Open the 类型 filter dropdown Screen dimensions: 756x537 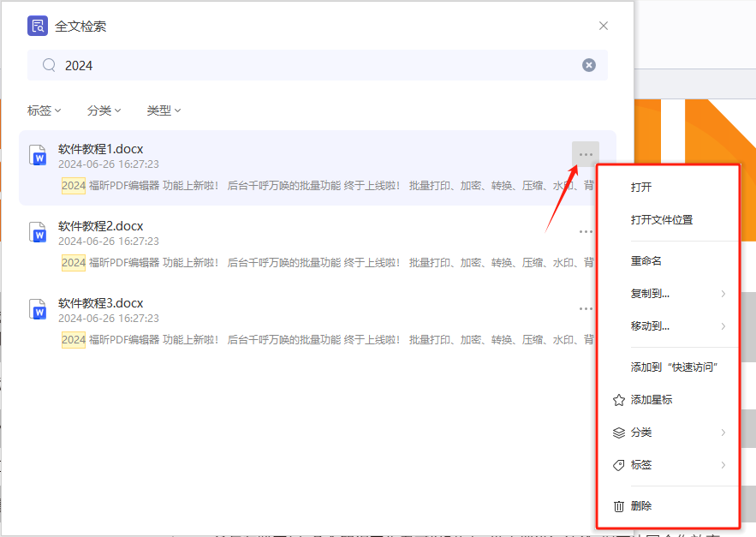(x=164, y=110)
